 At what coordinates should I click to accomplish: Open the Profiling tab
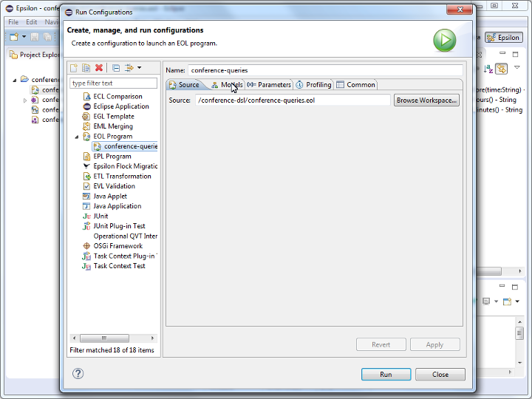click(314, 84)
